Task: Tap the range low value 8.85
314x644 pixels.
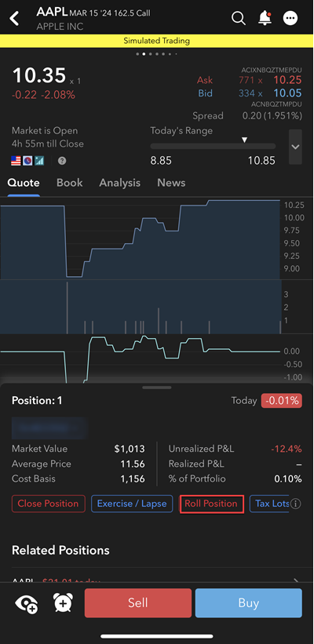Action: click(161, 161)
